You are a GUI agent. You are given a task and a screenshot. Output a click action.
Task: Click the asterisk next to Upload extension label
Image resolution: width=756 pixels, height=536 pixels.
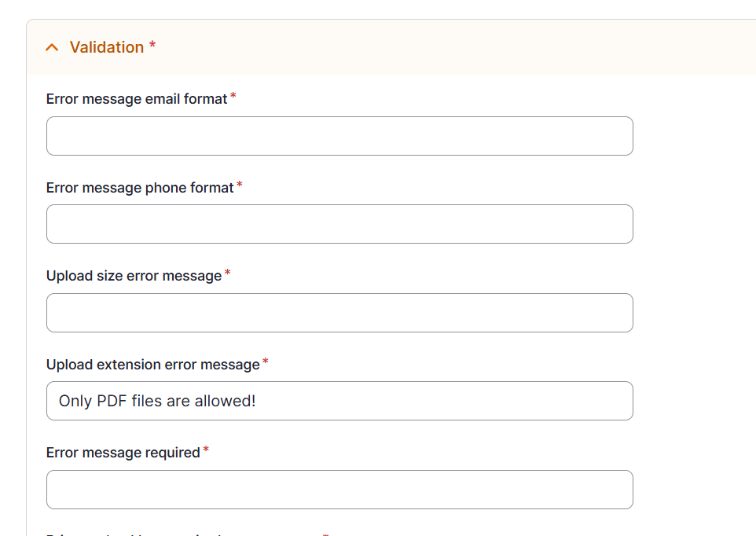(266, 362)
